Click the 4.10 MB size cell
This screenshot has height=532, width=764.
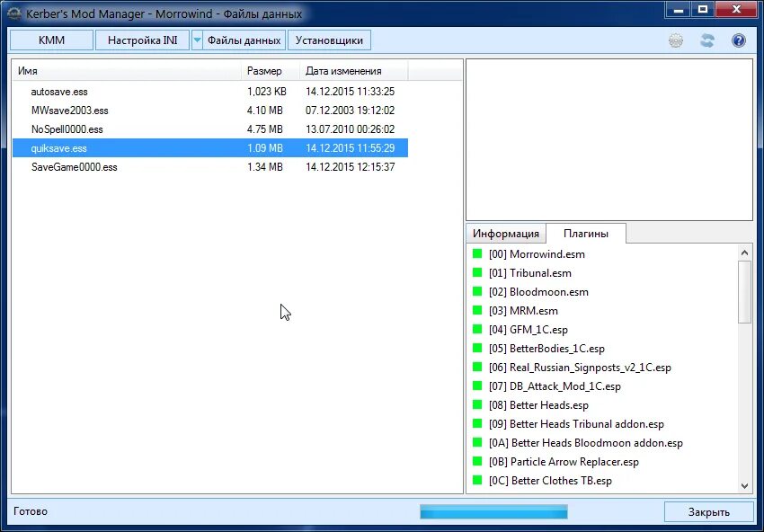click(264, 111)
